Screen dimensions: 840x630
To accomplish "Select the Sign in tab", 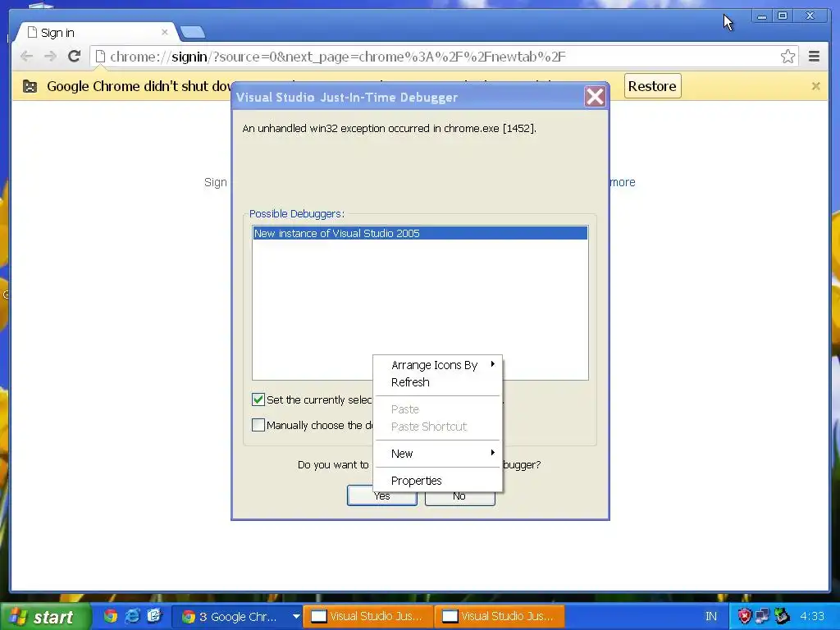I will coord(97,32).
